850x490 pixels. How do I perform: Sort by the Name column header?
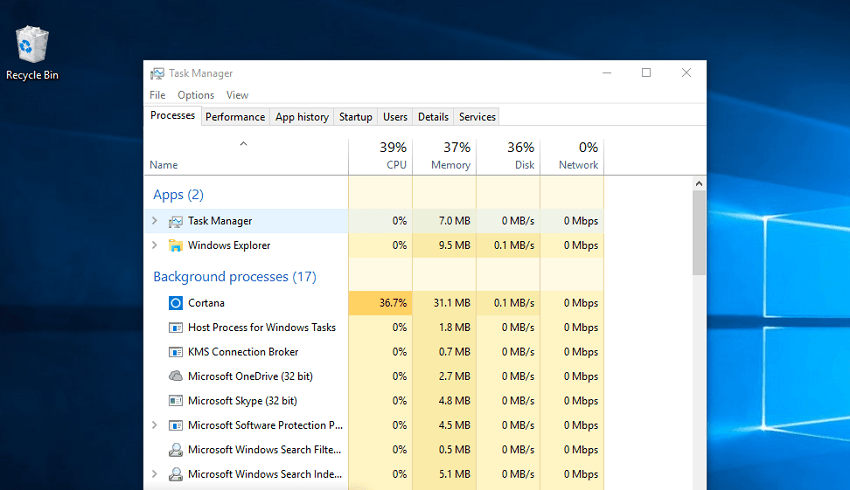pos(246,157)
